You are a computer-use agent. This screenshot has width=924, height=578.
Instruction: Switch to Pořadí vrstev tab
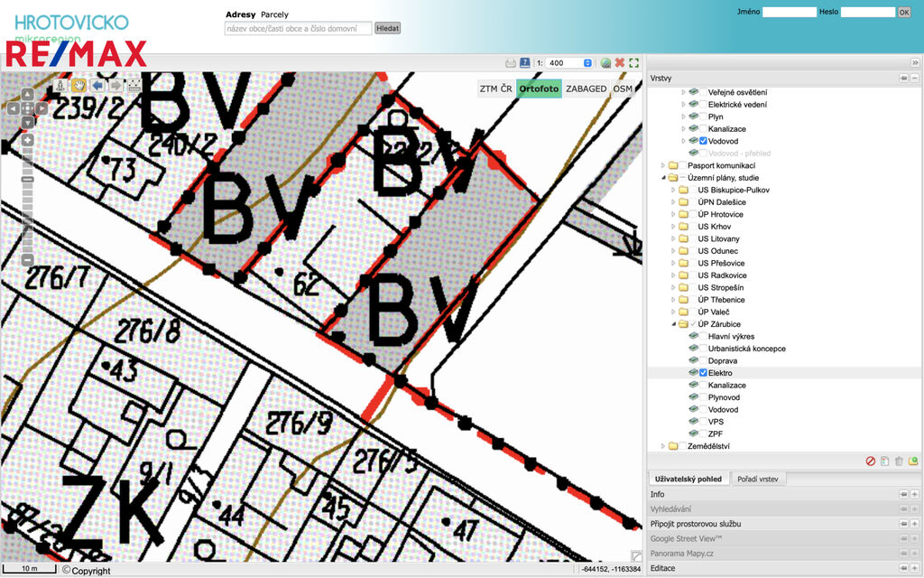tap(759, 479)
